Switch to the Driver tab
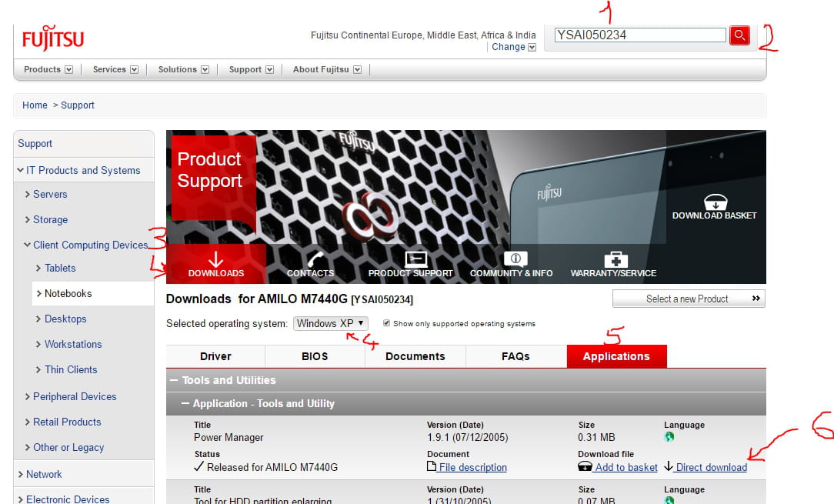Image resolution: width=834 pixels, height=504 pixels. click(x=215, y=356)
